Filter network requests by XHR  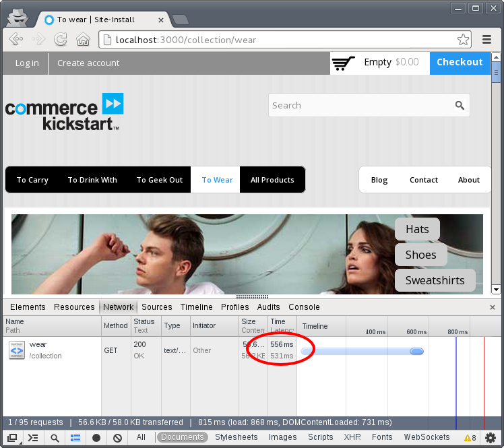(x=352, y=437)
